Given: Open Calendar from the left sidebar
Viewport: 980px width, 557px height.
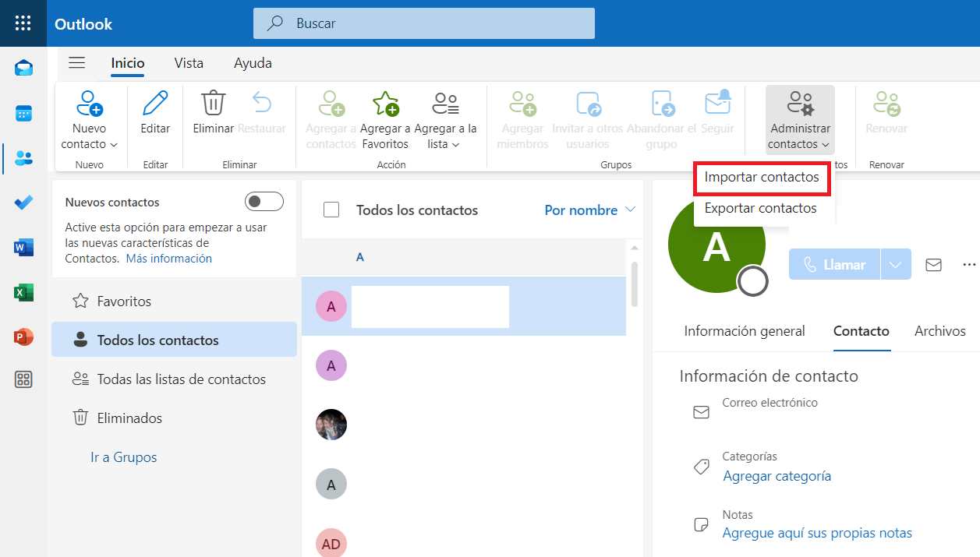Looking at the screenshot, I should [x=23, y=114].
